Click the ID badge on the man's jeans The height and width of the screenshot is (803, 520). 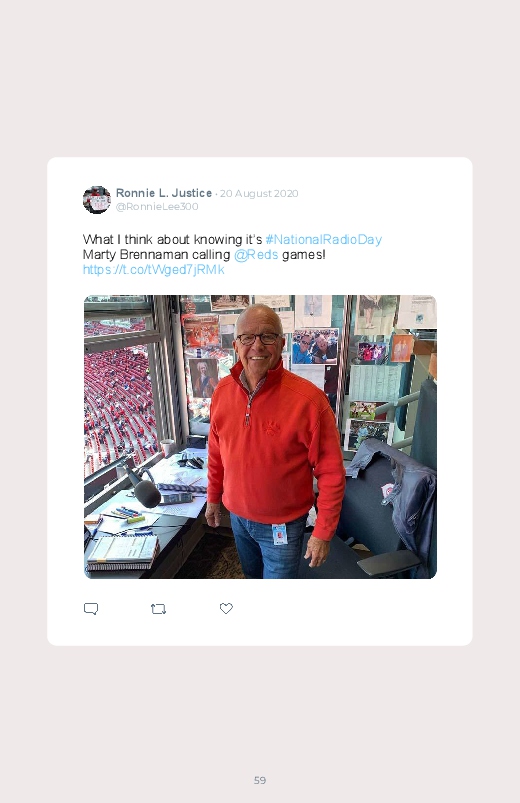coord(279,534)
